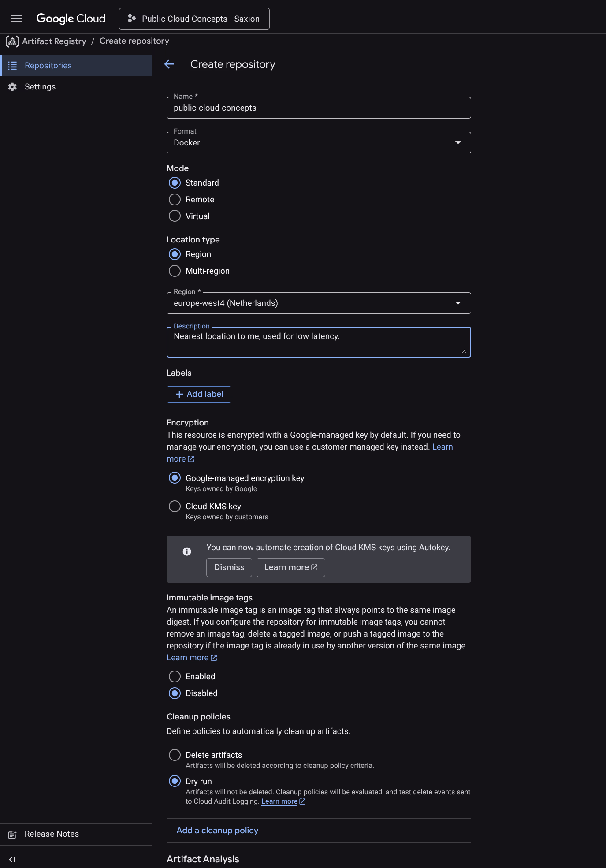Click the Artifact Registry logo icon

coord(12,41)
